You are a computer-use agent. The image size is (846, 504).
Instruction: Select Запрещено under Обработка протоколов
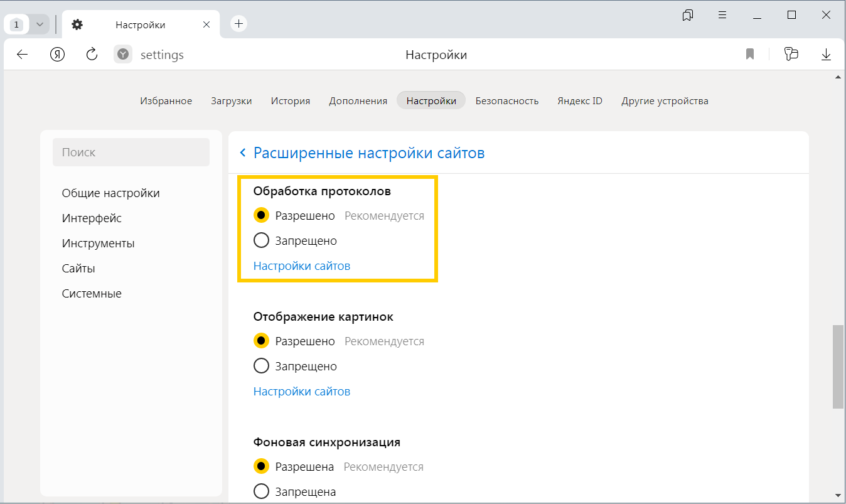pyautogui.click(x=261, y=240)
